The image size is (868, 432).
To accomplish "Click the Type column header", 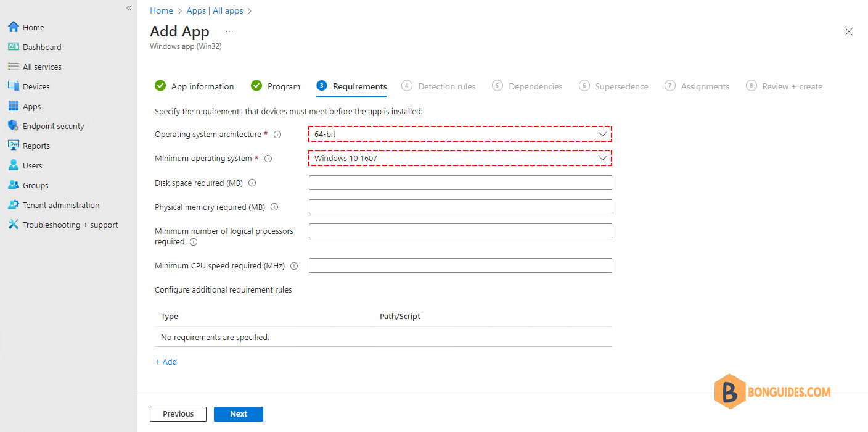I will [170, 316].
